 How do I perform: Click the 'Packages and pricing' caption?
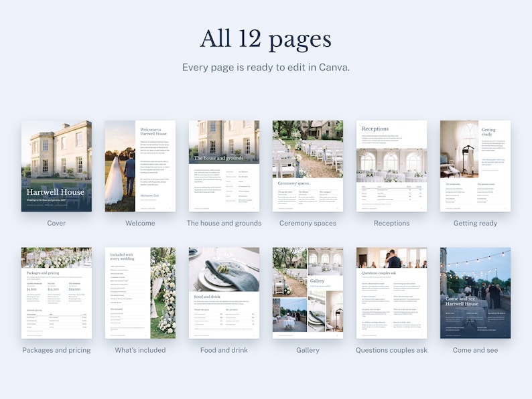point(56,350)
